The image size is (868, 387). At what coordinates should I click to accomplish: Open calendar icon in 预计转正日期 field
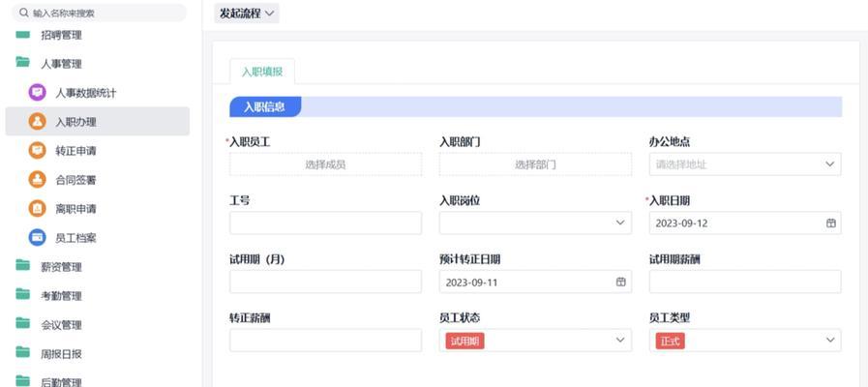click(620, 282)
